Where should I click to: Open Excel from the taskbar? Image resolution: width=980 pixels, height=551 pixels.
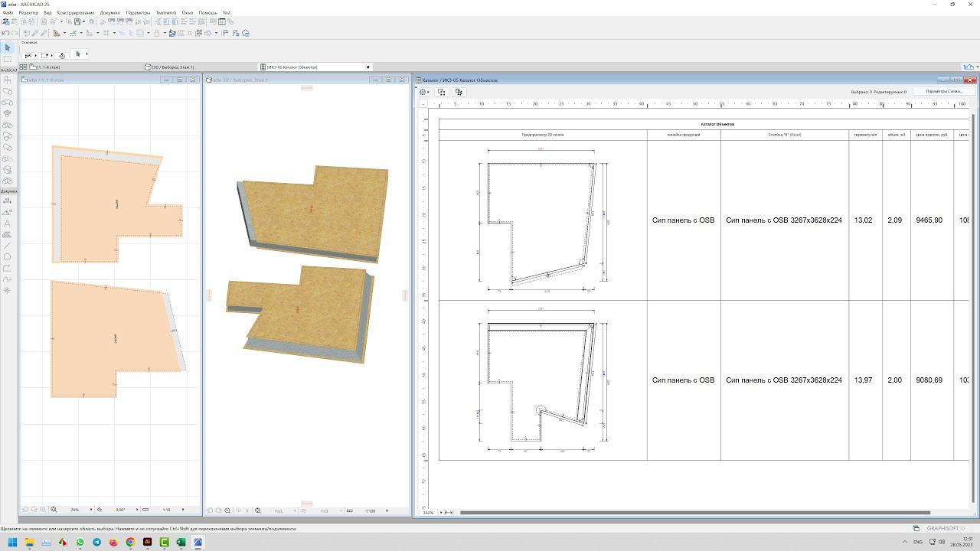[181, 543]
